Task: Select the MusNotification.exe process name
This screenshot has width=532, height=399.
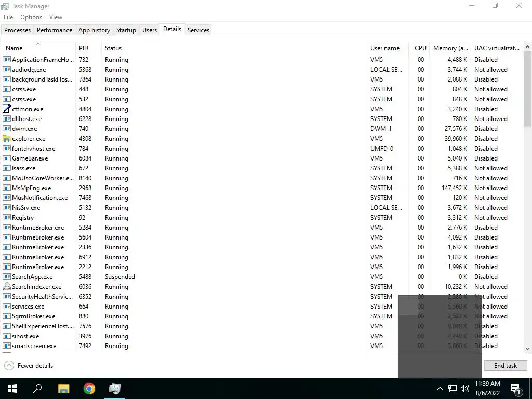Action: click(x=39, y=198)
